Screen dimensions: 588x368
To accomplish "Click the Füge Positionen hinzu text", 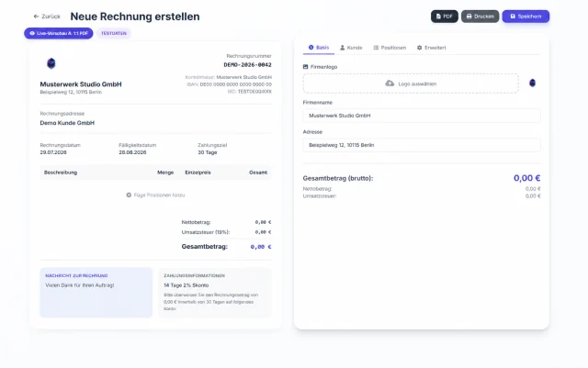I will tap(159, 195).
